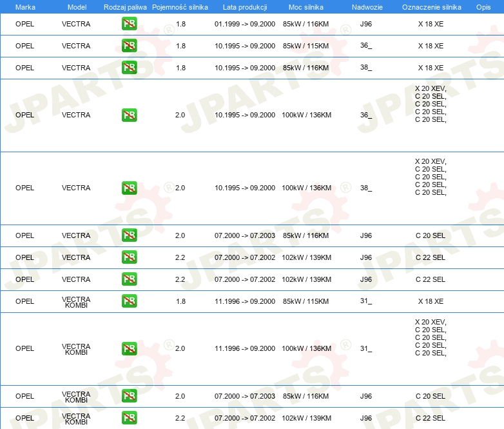Screen dimensions: 504x429
Task: Click the Moc silnika column header
Action: (306, 6)
